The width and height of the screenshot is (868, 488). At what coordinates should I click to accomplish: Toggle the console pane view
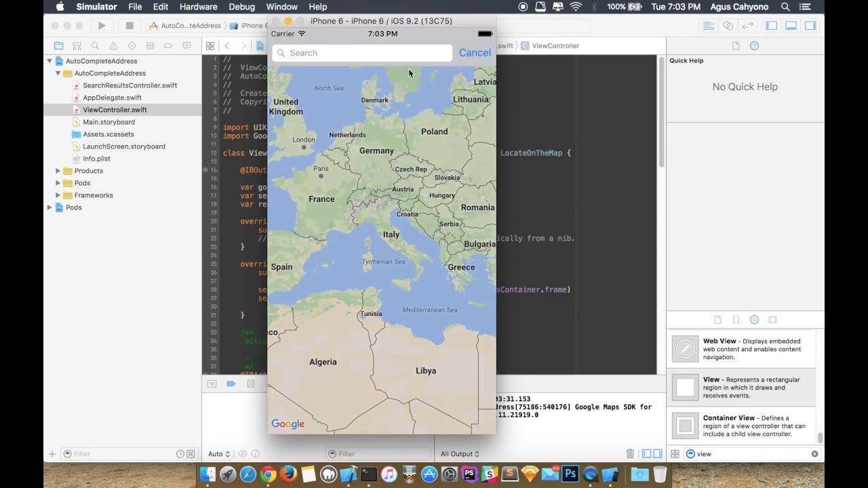[656, 454]
